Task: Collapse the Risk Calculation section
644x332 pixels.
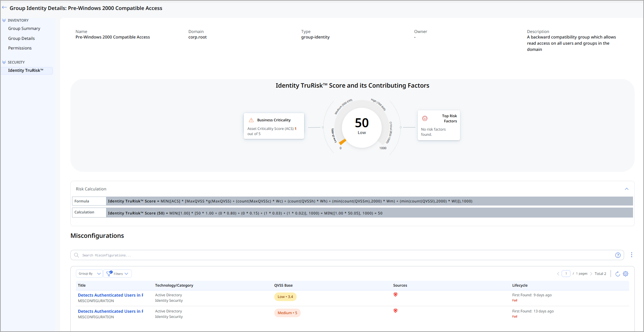Action: 626,189
